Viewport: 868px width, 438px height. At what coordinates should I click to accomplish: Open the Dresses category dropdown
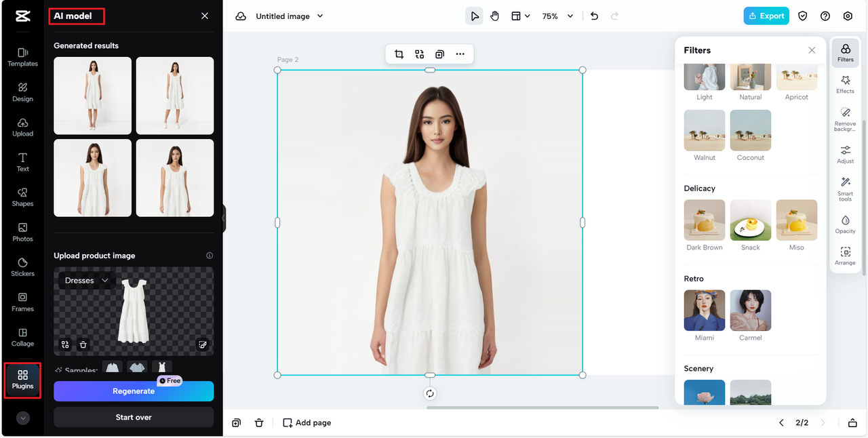tap(87, 280)
